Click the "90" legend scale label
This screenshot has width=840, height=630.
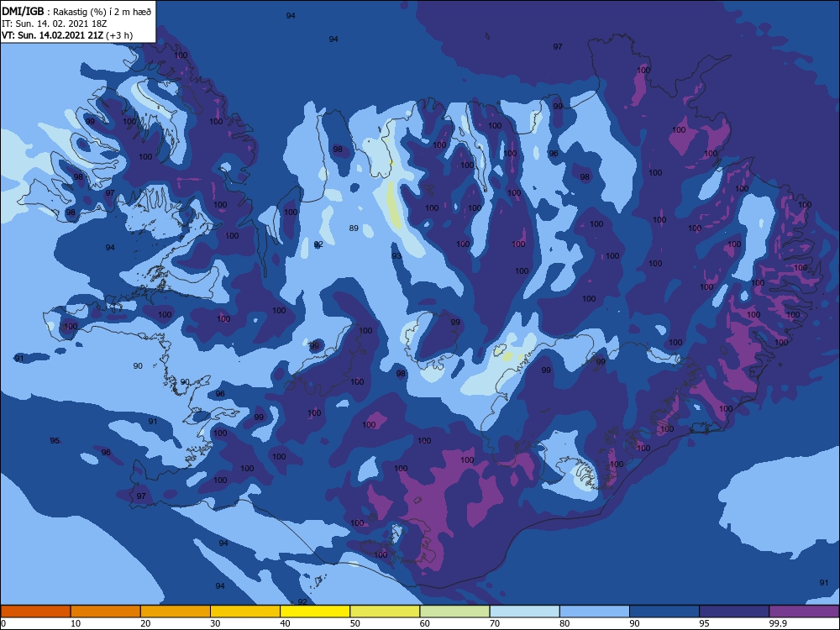[634, 623]
